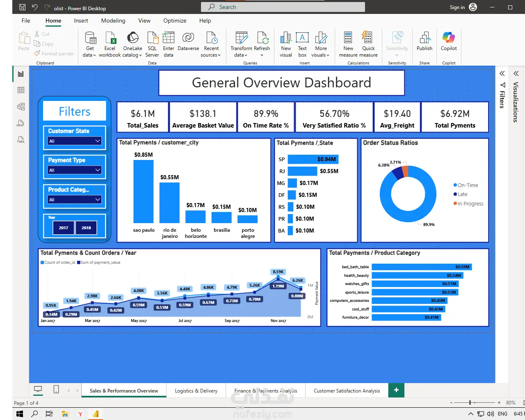This screenshot has width=525, height=420.
Task: Switch to Table view in the left sidebar
Action: click(x=21, y=90)
